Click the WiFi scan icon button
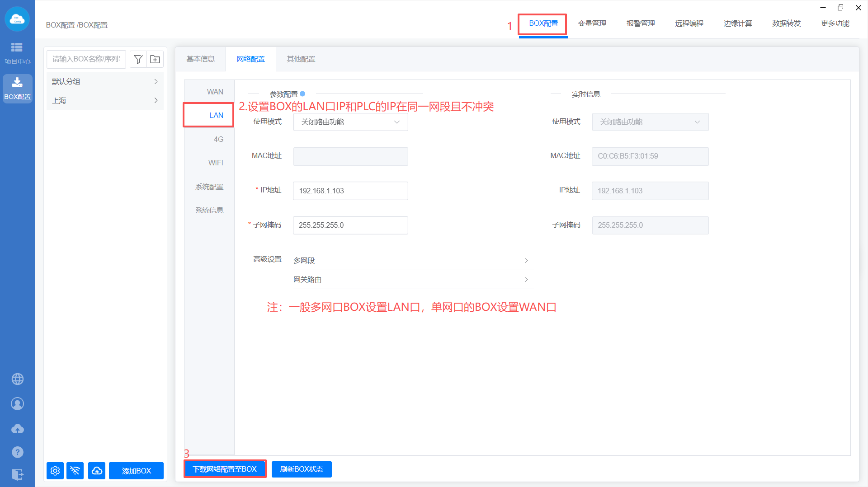Screen dimensions: 868x487 (75, 471)
